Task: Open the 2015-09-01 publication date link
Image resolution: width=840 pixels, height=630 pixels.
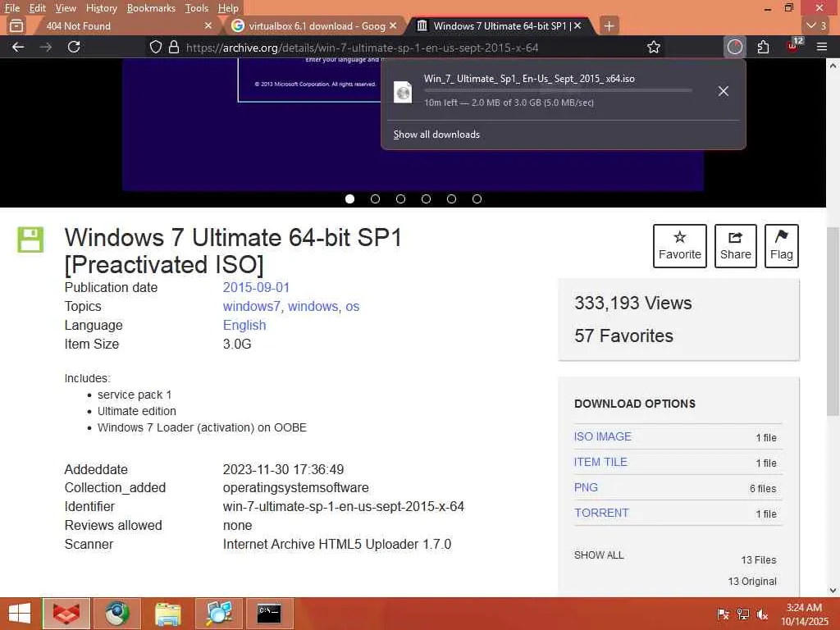Action: 256,287
